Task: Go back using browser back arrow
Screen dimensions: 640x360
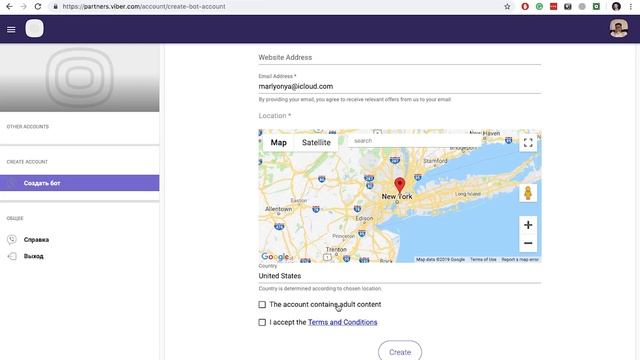Action: [9, 7]
